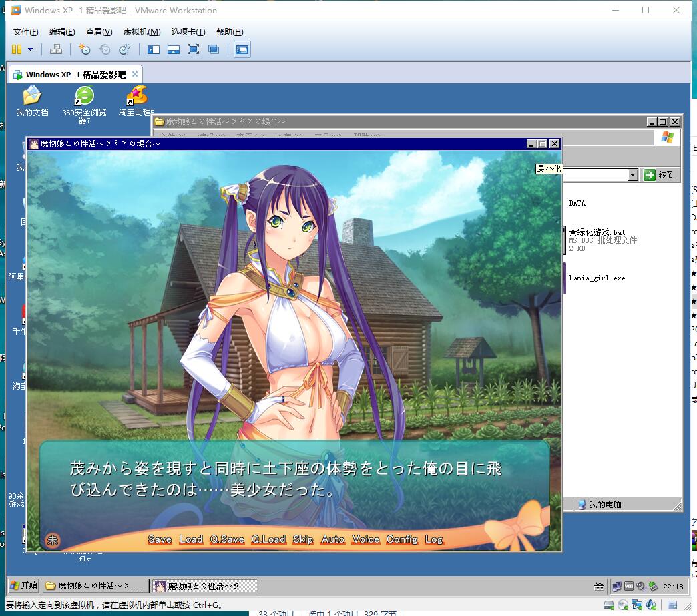Close the Windows XP -1 精品爱影吧 tab
The width and height of the screenshot is (697, 616).
click(x=135, y=74)
